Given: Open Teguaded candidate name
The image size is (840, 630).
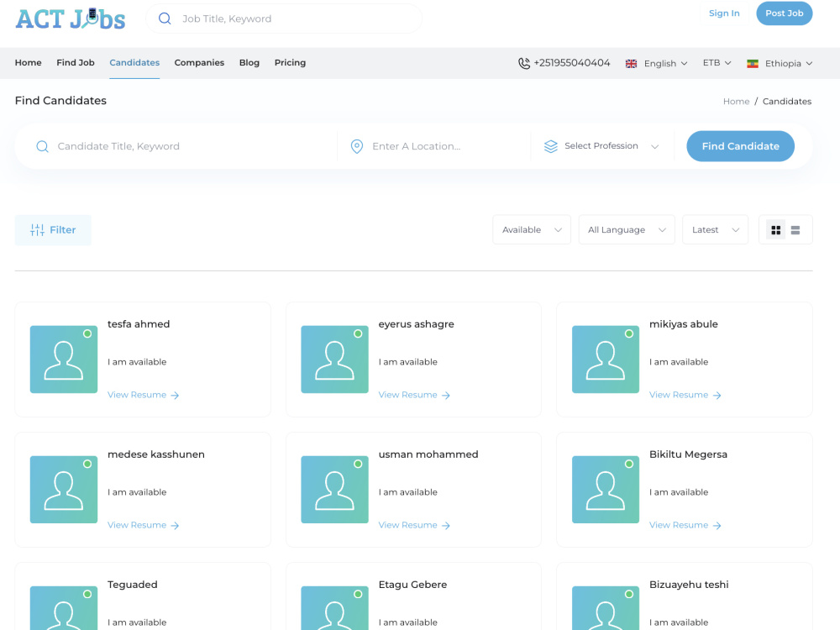Looking at the screenshot, I should click(133, 585).
